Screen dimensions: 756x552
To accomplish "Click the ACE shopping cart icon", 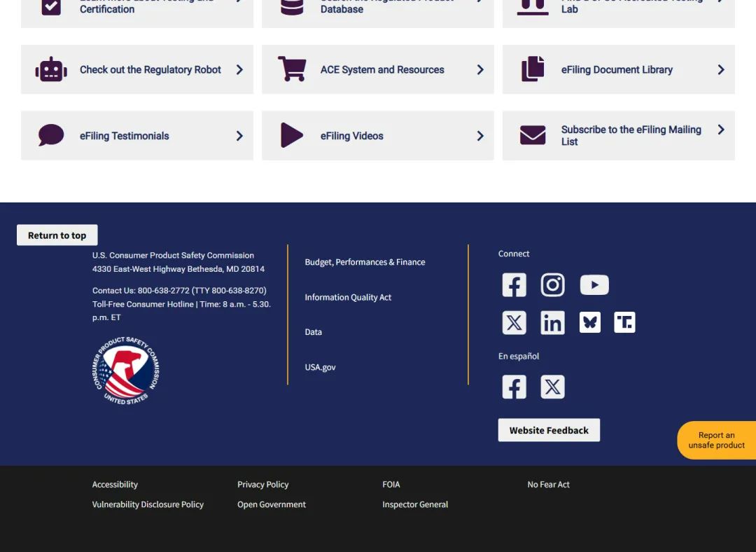I will (x=292, y=69).
